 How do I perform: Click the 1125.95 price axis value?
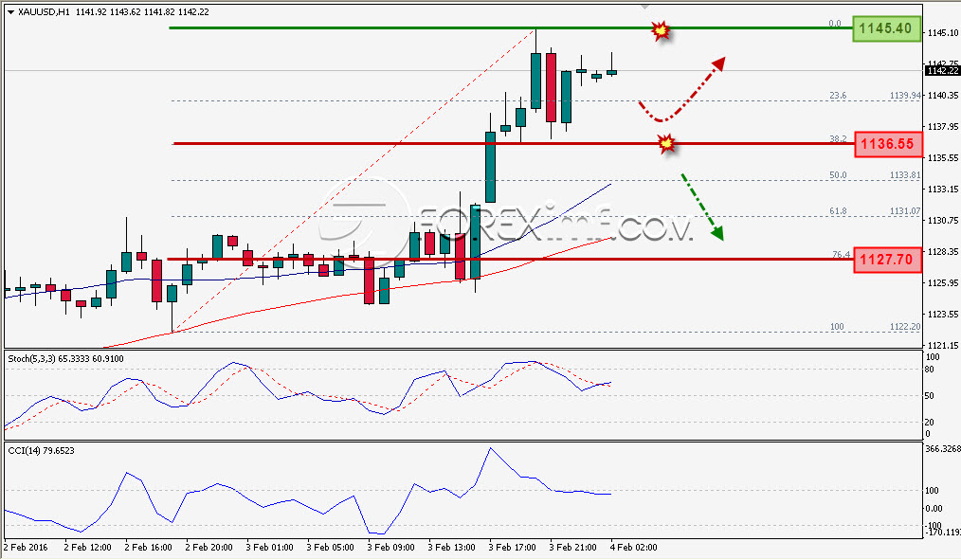[x=943, y=283]
